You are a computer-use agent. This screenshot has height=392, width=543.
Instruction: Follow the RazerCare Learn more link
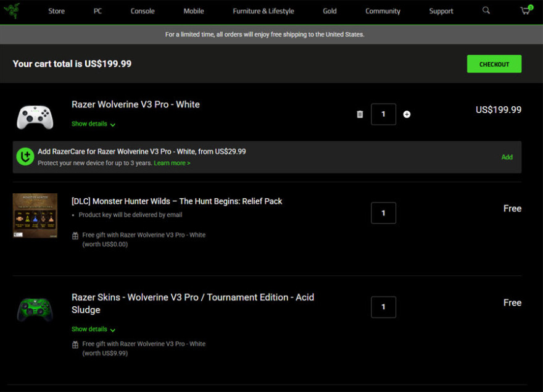pos(172,163)
